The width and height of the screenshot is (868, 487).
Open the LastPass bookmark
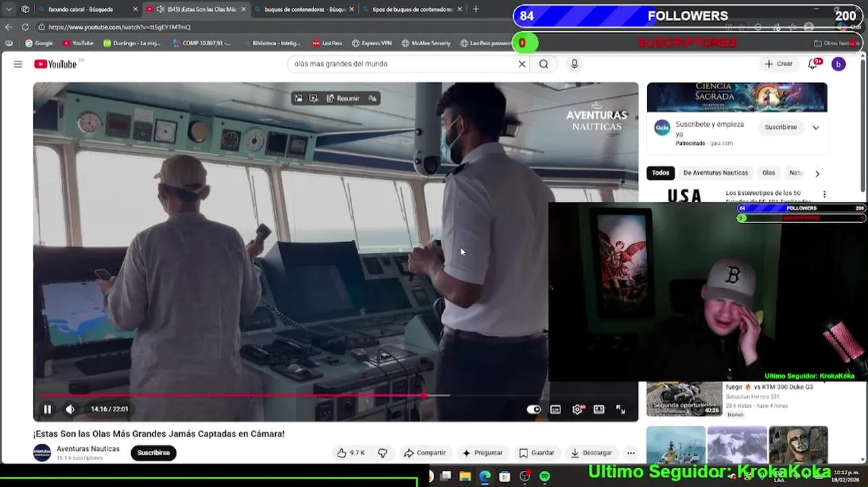pyautogui.click(x=327, y=43)
